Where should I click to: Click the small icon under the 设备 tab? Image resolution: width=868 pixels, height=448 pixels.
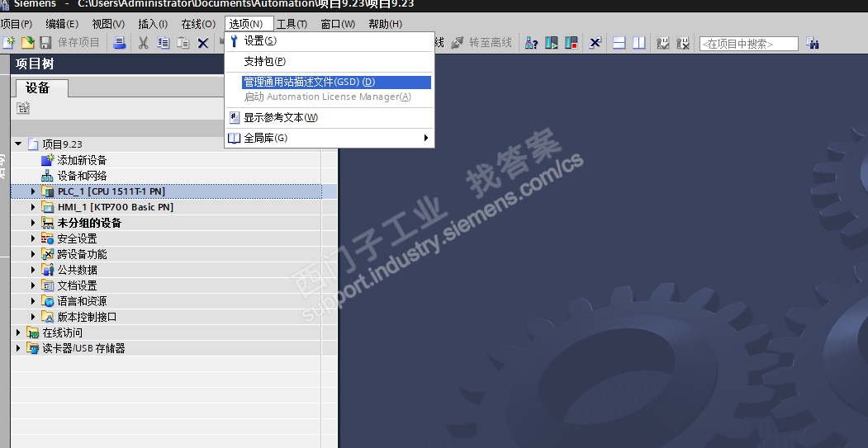click(22, 108)
